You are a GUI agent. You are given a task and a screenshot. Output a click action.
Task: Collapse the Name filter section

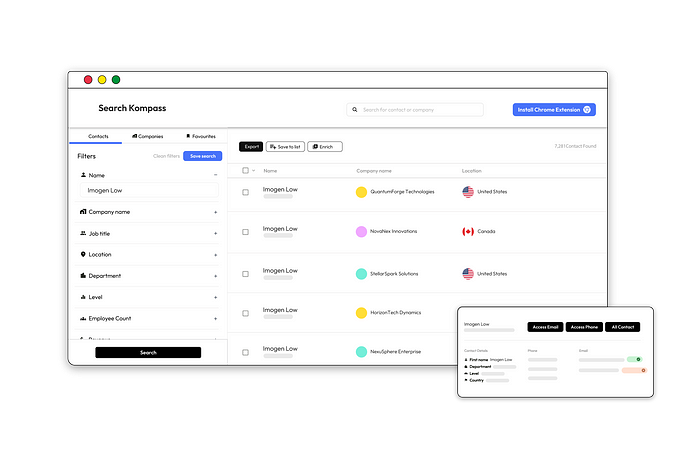pyautogui.click(x=216, y=175)
